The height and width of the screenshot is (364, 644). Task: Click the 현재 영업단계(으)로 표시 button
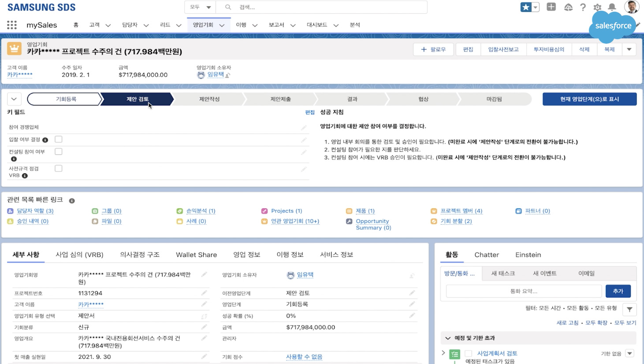tap(589, 99)
